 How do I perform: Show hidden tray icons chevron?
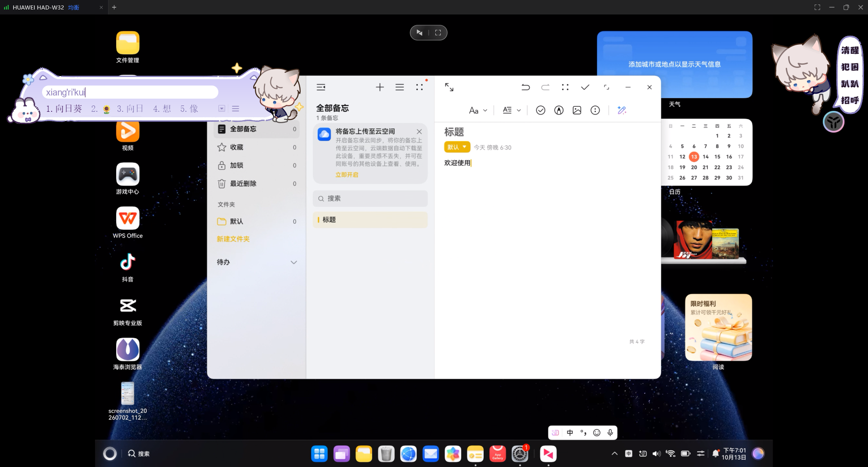(x=614, y=453)
